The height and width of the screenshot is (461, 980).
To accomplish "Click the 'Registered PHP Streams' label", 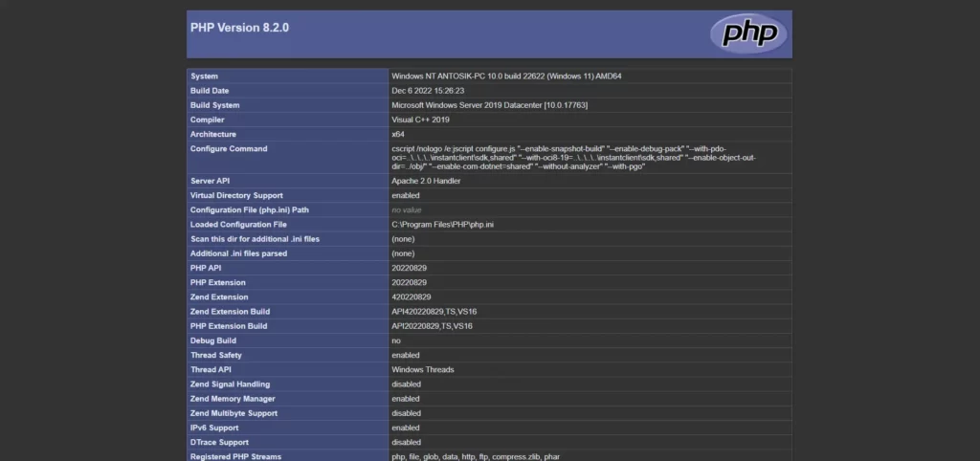I will click(x=235, y=456).
